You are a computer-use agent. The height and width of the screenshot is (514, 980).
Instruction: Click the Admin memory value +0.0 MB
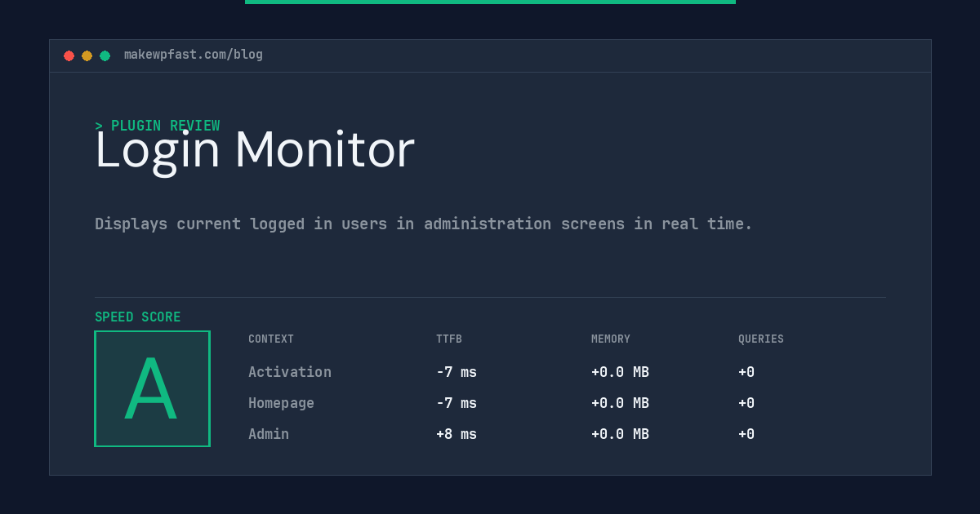point(620,434)
